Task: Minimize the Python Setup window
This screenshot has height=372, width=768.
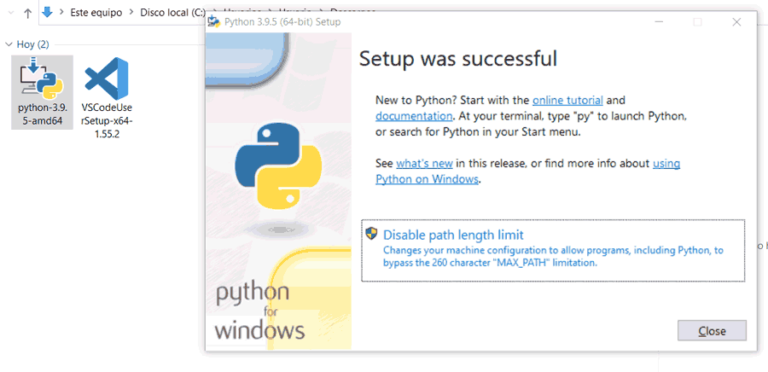Action: tap(659, 22)
